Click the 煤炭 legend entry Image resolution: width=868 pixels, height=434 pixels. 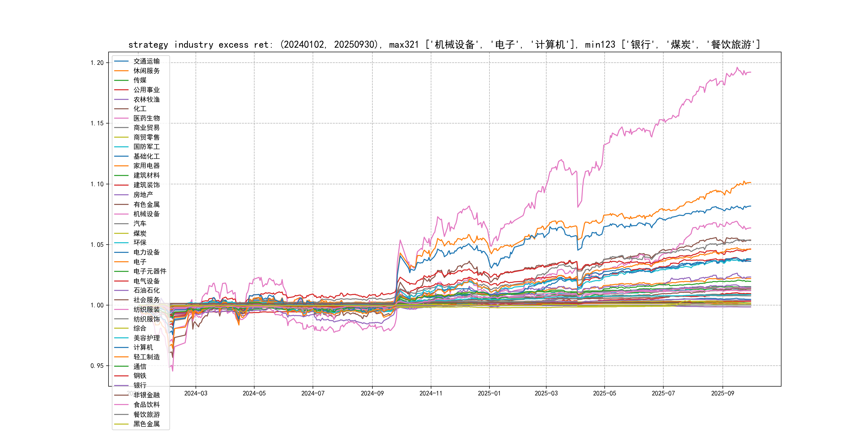(x=140, y=233)
